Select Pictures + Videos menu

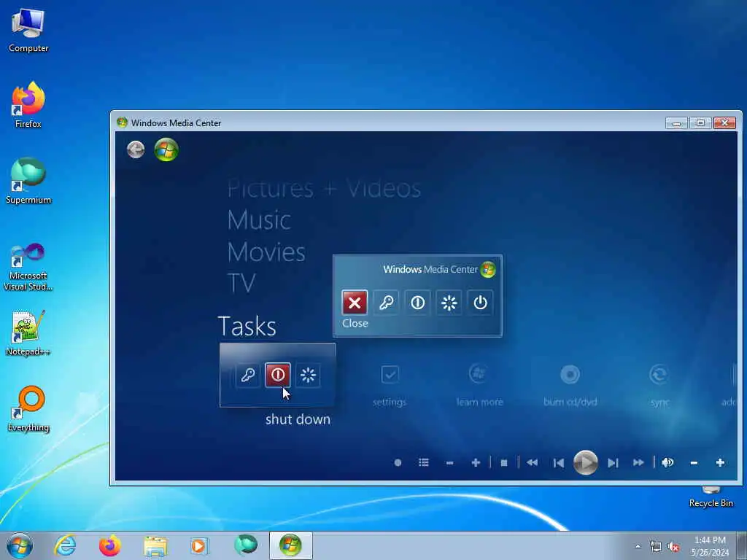pyautogui.click(x=324, y=189)
